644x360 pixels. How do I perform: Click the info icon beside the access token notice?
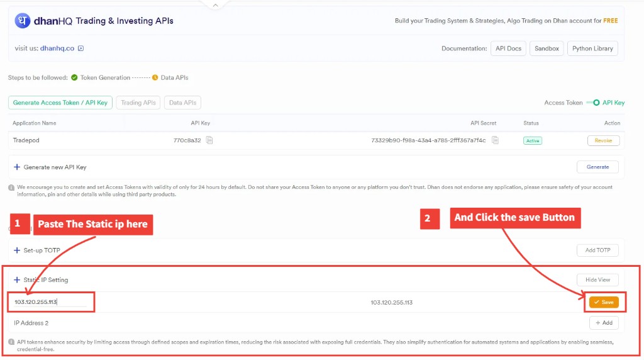[x=11, y=188]
